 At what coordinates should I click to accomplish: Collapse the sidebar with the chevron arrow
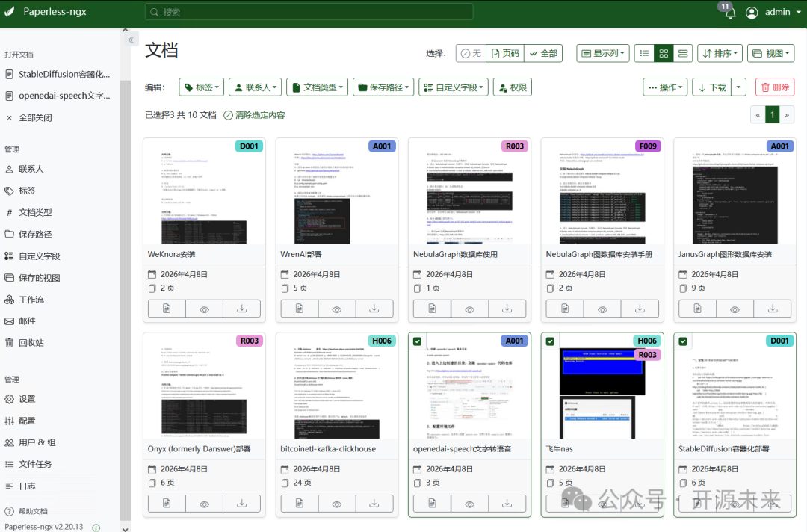coord(132,39)
